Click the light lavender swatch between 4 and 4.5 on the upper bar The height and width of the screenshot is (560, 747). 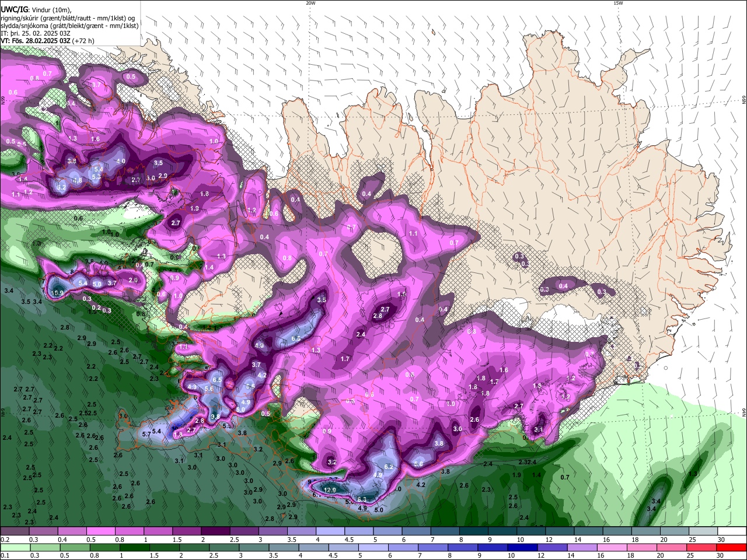pyautogui.click(x=330, y=531)
